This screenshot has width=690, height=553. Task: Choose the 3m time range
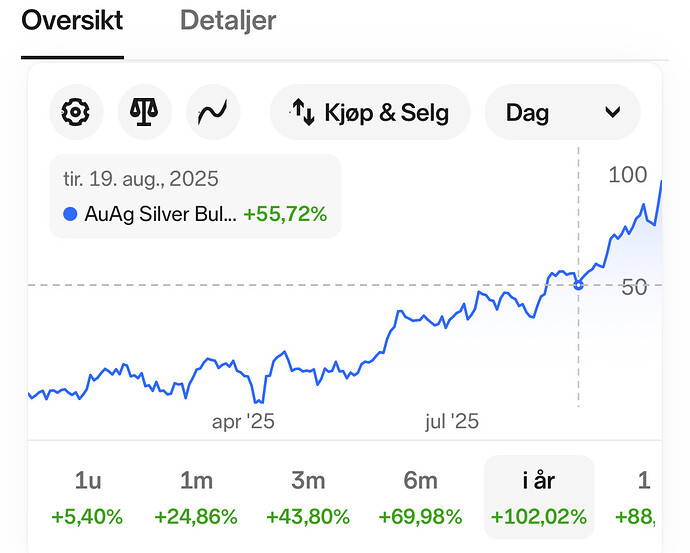[308, 497]
